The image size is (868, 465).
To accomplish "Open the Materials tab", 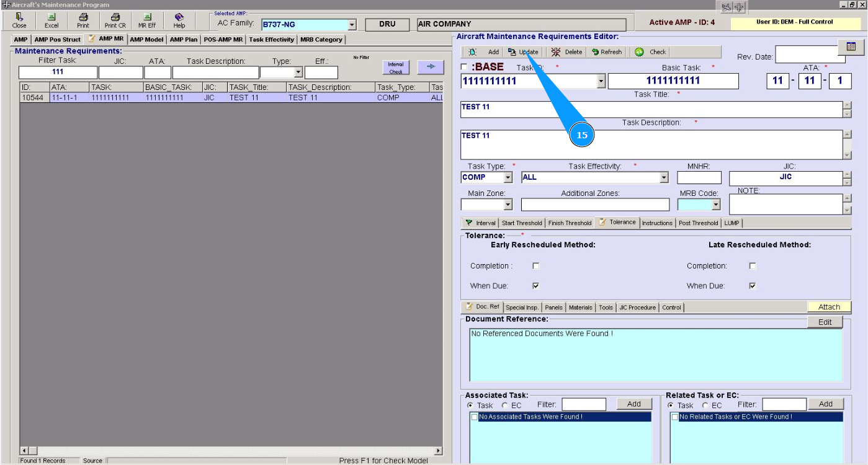I will [x=581, y=308].
